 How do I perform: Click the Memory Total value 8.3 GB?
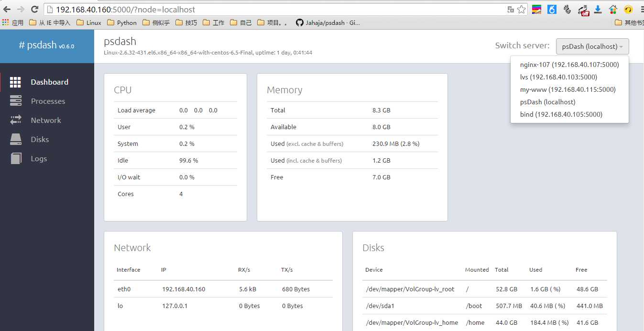pos(381,110)
